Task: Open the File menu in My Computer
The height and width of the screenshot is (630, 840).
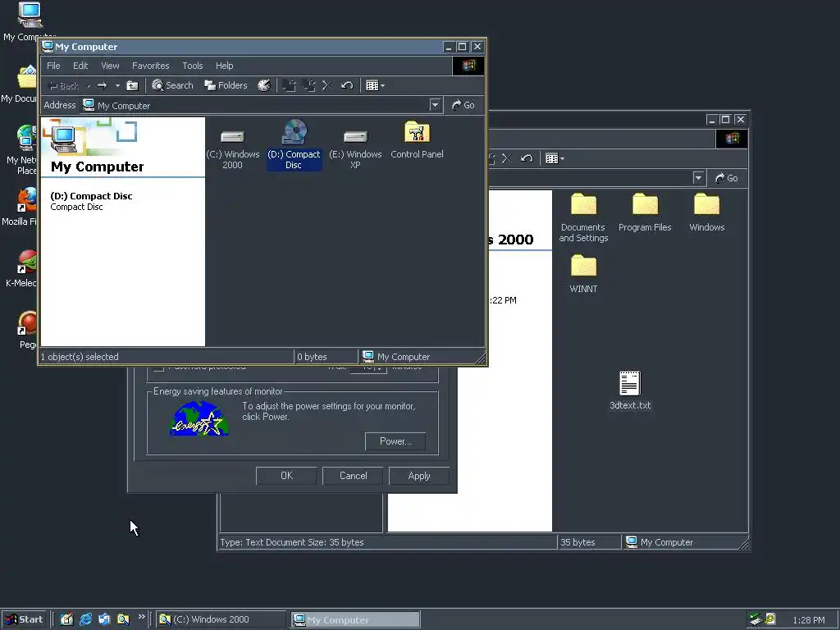Action: point(53,66)
